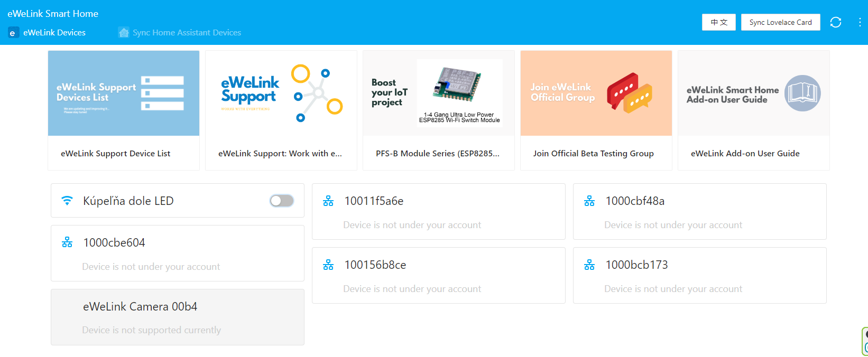Click the chat bubbles Official Group icon
868x357 pixels.
[630, 93]
